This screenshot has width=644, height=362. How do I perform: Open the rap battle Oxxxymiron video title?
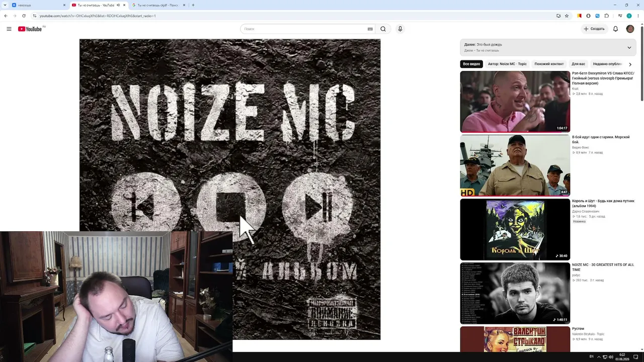[x=603, y=78]
